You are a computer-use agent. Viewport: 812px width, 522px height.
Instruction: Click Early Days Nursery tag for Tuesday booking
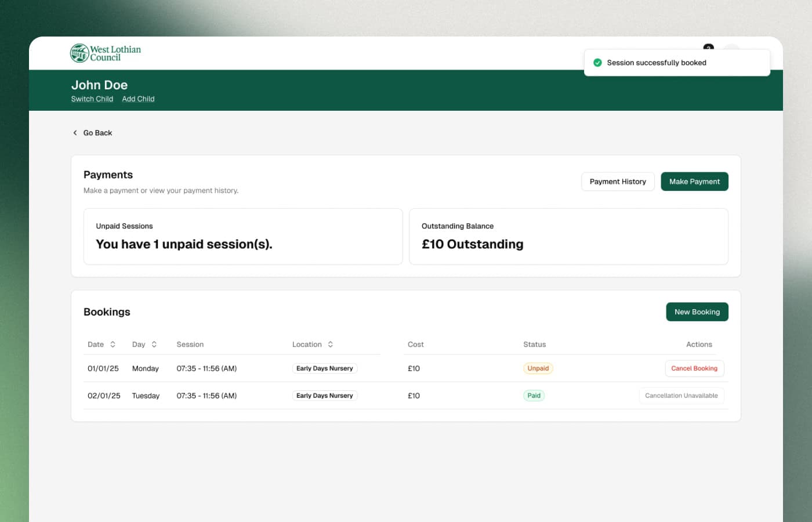click(324, 396)
